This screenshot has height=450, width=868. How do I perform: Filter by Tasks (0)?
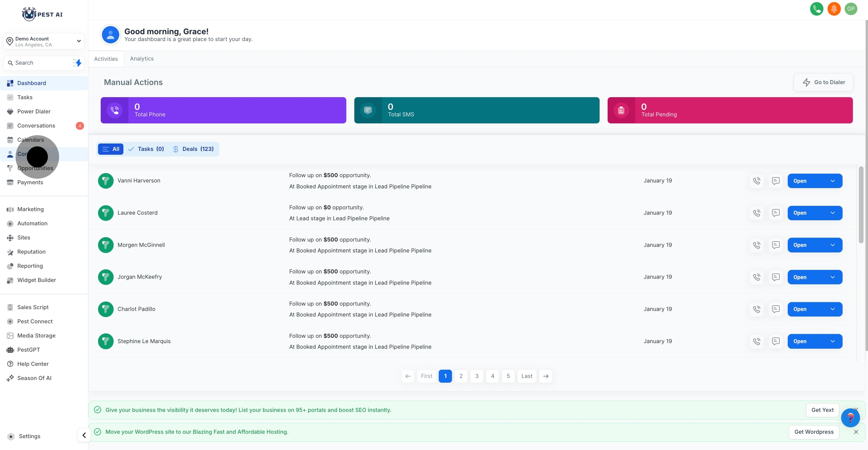pyautogui.click(x=146, y=149)
